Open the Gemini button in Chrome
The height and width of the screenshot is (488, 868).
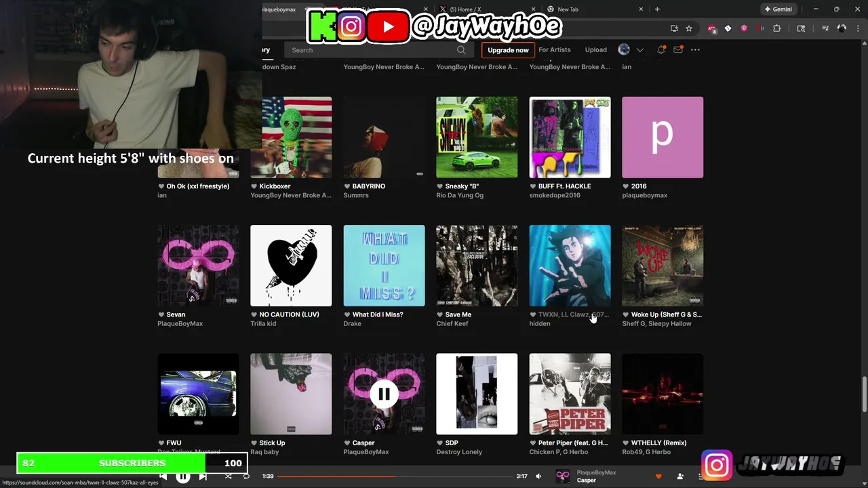coord(778,9)
